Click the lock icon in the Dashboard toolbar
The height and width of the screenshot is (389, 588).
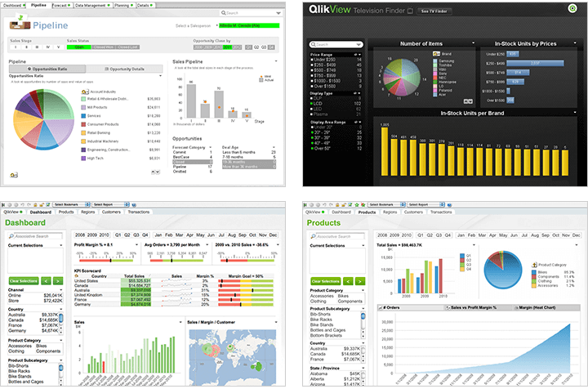coord(35,205)
